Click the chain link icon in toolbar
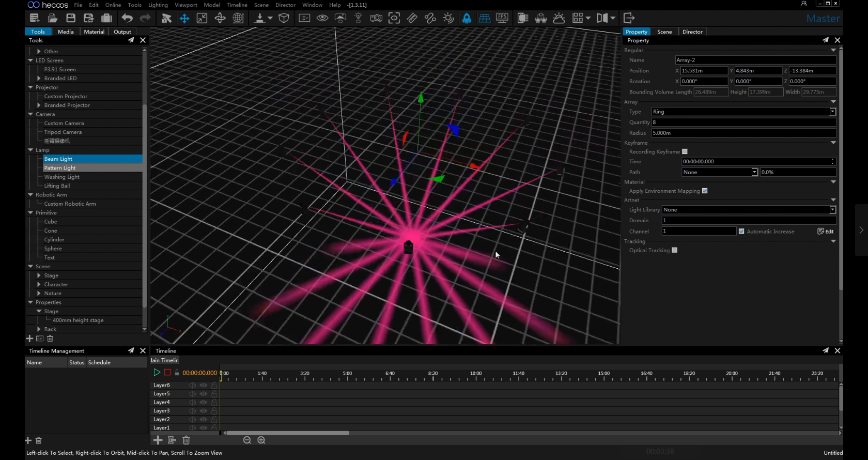The image size is (868, 460). (430, 18)
